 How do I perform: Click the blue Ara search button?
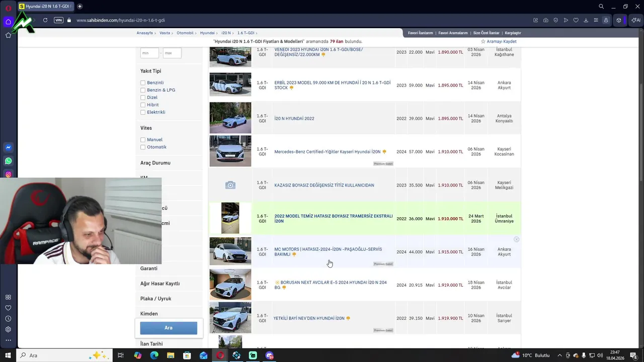(x=169, y=328)
